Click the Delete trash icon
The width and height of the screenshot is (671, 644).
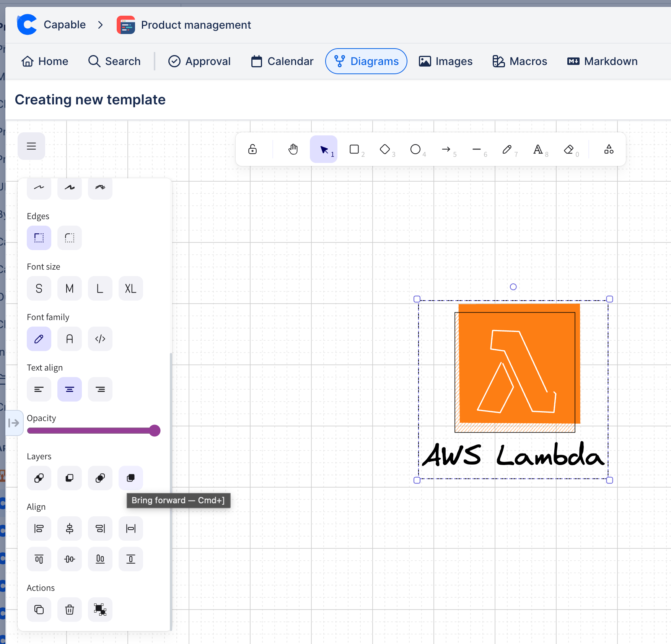[x=70, y=609]
